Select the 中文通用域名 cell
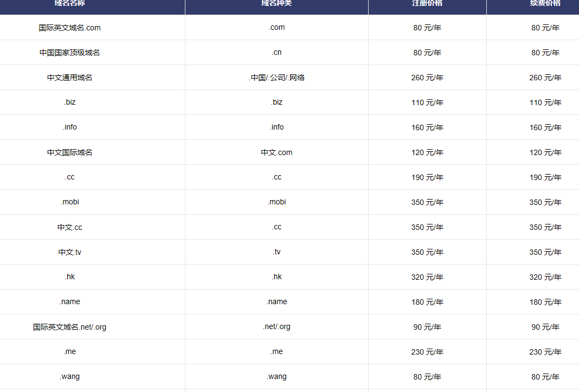This screenshot has width=579, height=392. click(69, 78)
